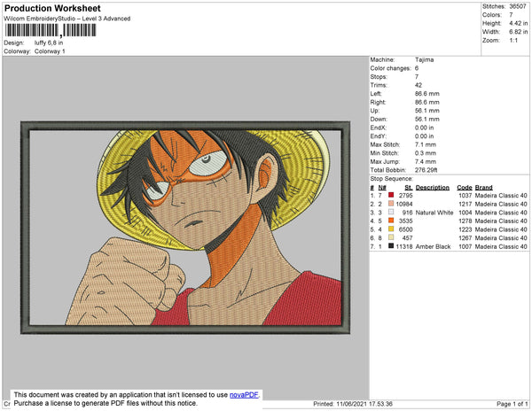The width and height of the screenshot is (532, 411).
Task: Select the Up value '56.1 mm'
Action: pyautogui.click(x=426, y=111)
